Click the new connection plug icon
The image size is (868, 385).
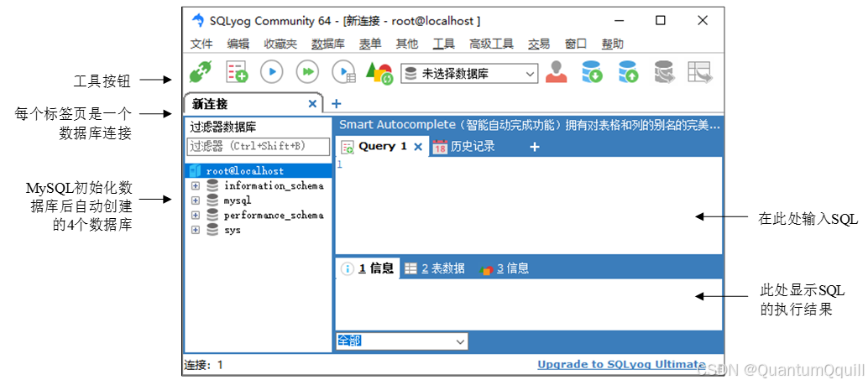(x=201, y=72)
